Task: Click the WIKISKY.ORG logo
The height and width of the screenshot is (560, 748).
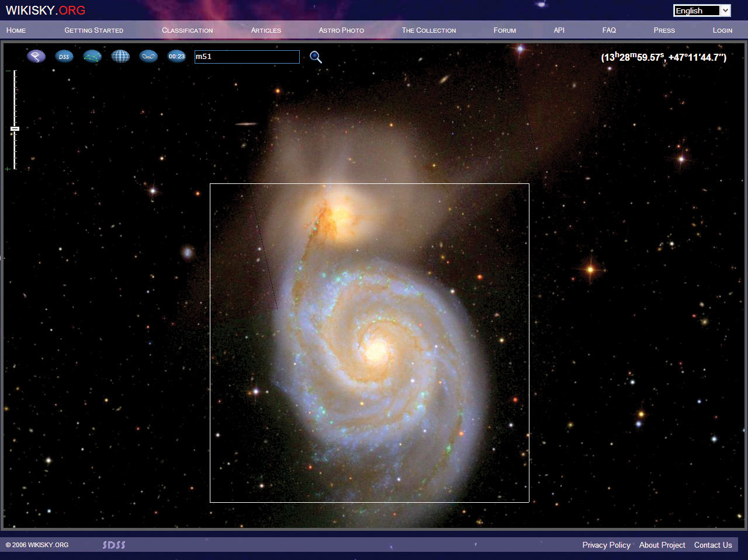Action: [x=46, y=11]
